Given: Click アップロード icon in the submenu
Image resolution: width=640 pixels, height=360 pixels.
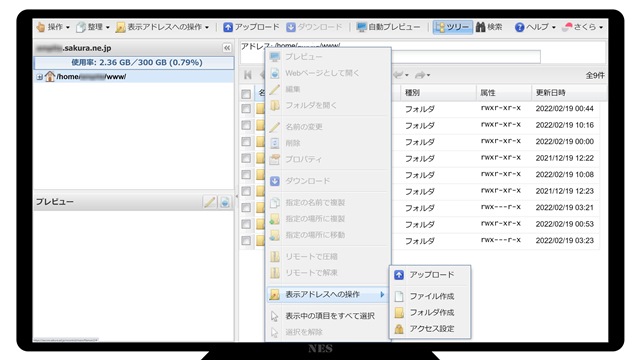Looking at the screenshot, I should tap(399, 275).
